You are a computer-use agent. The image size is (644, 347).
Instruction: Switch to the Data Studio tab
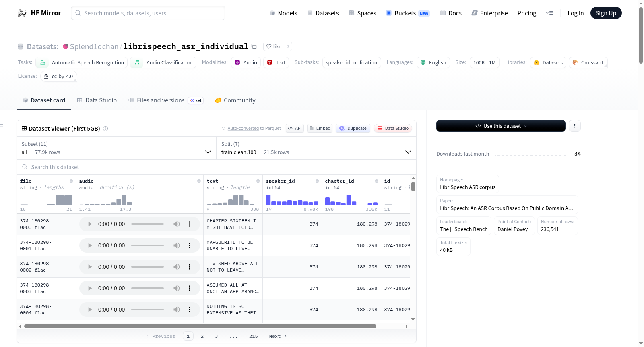[97, 100]
